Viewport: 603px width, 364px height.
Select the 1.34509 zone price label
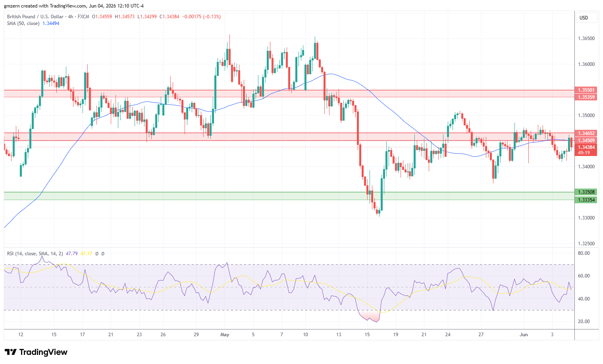click(x=586, y=141)
